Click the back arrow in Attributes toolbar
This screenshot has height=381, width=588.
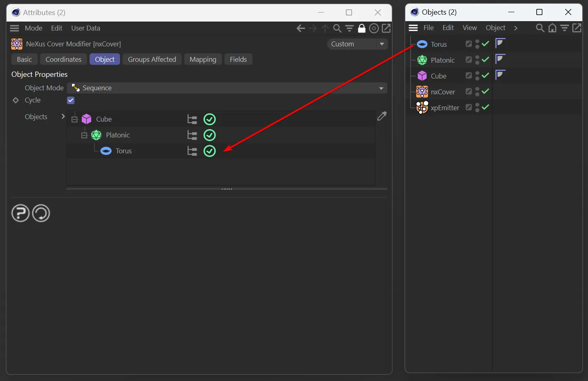(300, 28)
